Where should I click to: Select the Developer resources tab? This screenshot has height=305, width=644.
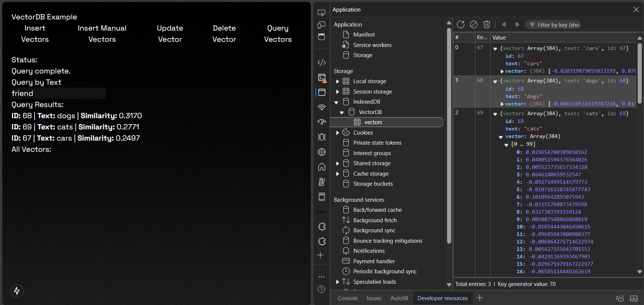tap(443, 298)
